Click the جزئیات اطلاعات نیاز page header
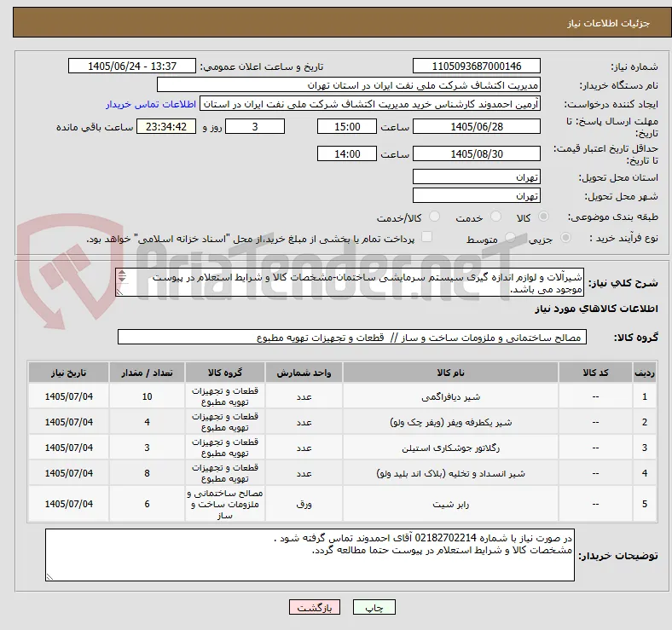Screen dimensions: 672x630 tap(608, 23)
